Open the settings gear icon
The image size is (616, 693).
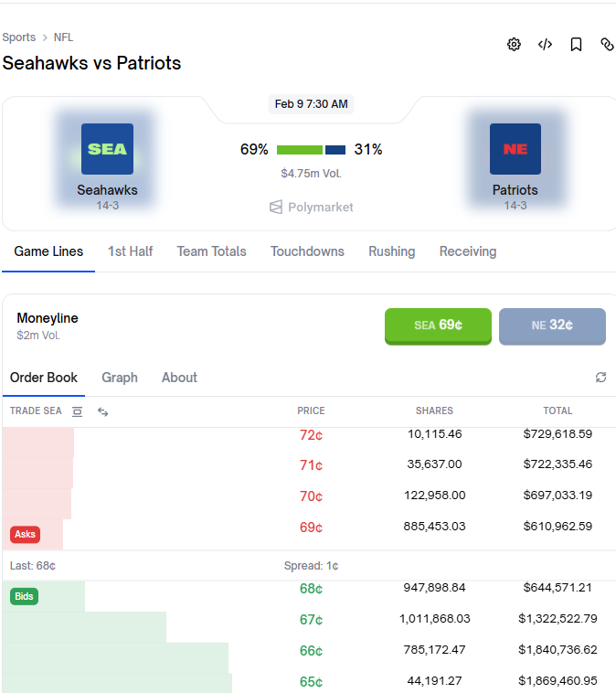click(514, 45)
